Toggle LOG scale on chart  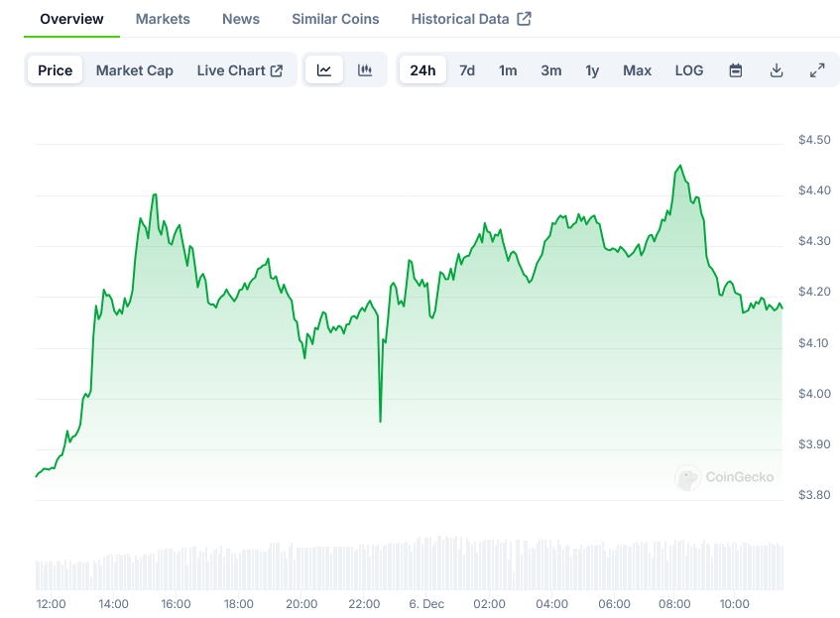click(x=689, y=70)
